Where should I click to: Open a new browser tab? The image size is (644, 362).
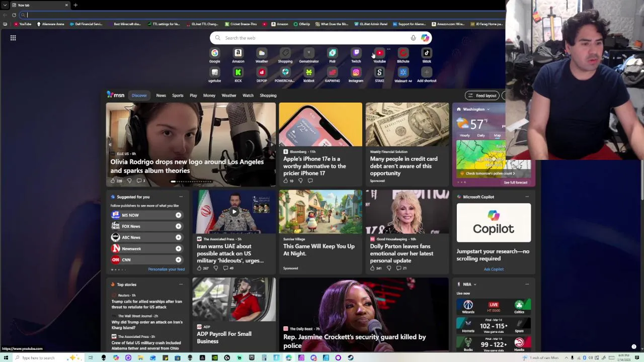point(75,5)
